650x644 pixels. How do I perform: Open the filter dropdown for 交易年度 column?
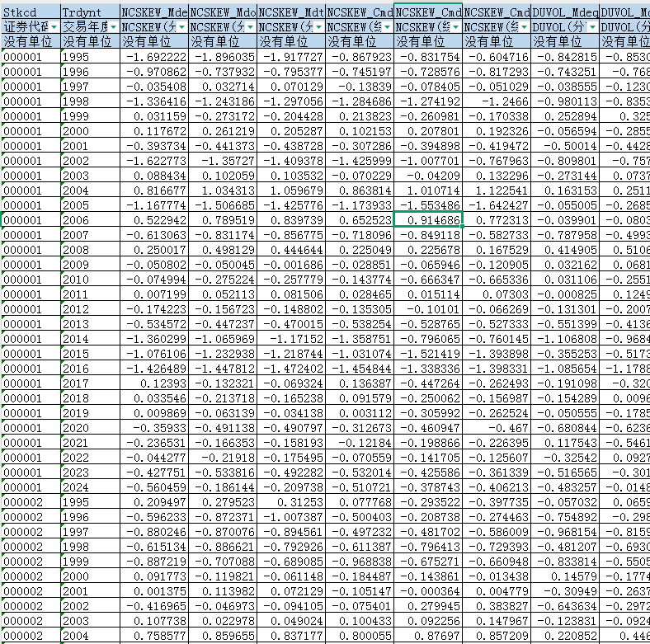[114, 27]
